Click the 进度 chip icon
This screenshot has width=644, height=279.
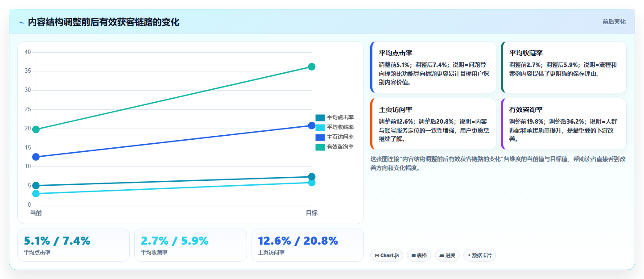[442, 256]
